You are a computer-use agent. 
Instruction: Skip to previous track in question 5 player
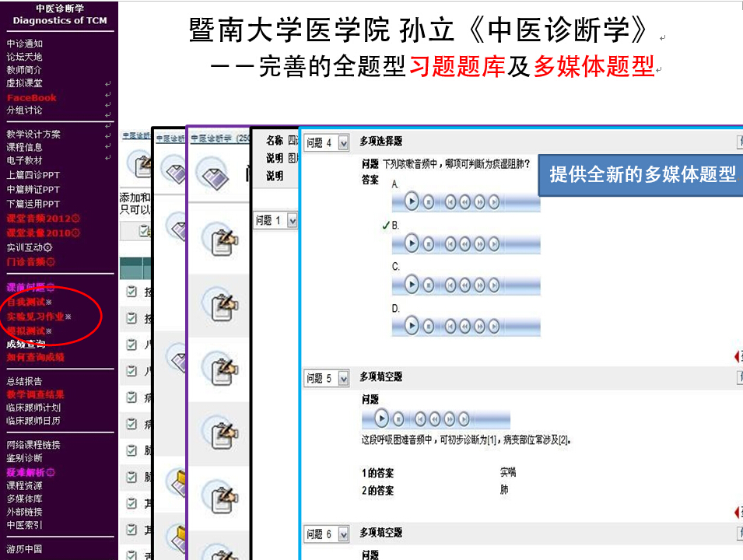point(420,418)
